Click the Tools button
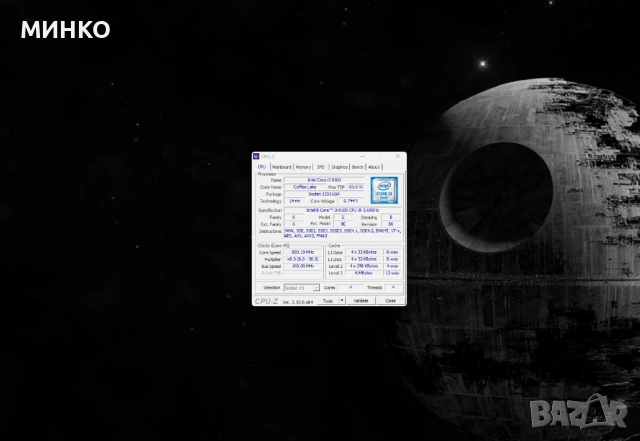Screen dimensions: 640x441 tap(328, 301)
